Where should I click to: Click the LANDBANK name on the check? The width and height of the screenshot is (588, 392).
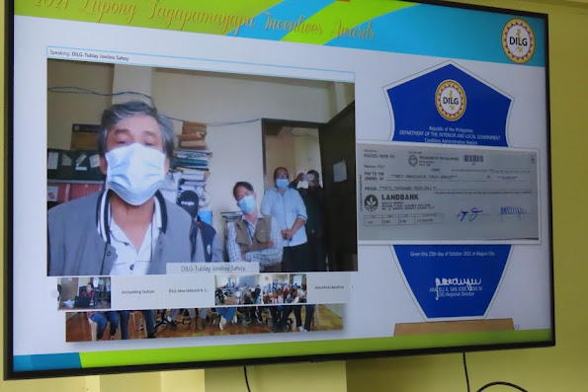400,197
